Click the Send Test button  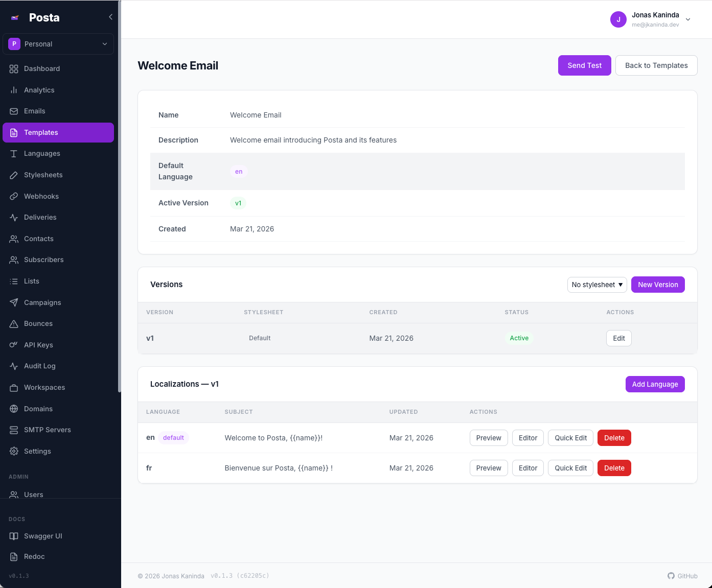(585, 65)
